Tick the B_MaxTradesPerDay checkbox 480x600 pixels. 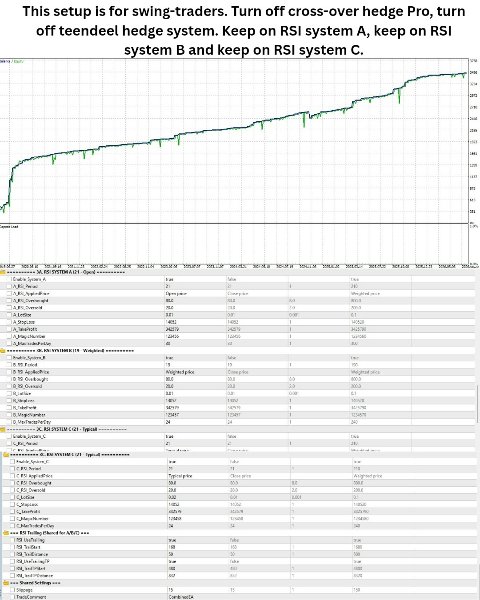(x=9, y=422)
